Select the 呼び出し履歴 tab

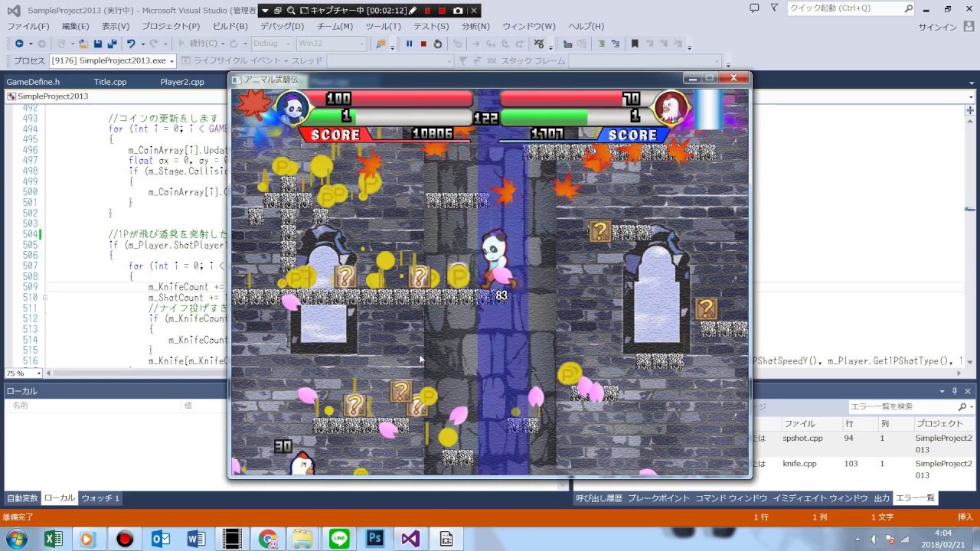[x=599, y=498]
